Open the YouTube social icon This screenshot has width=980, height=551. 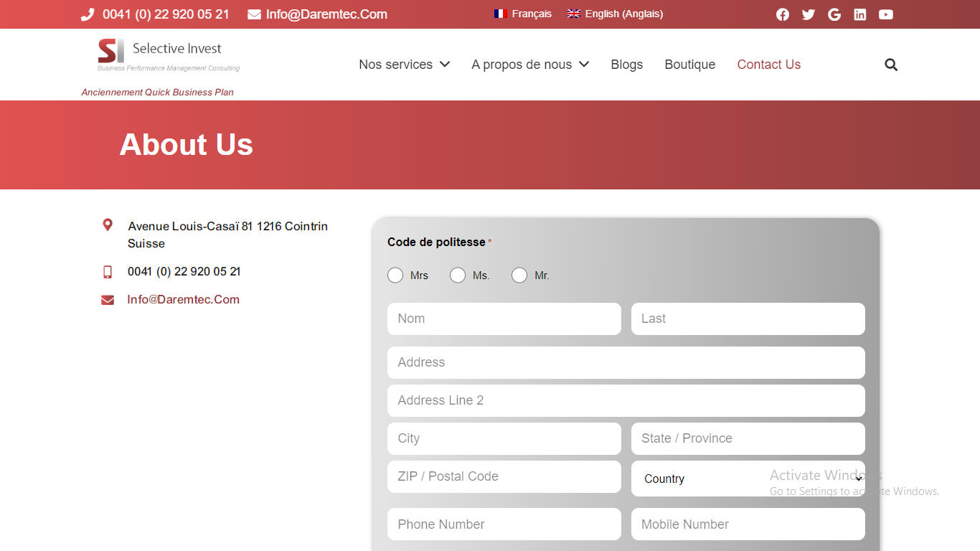(x=886, y=14)
